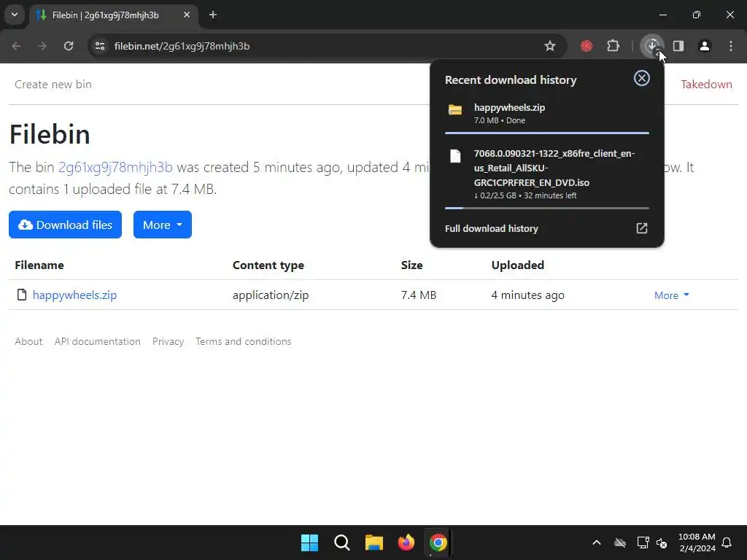Click Create new bin link
Viewport: 747px width, 560px height.
[53, 85]
